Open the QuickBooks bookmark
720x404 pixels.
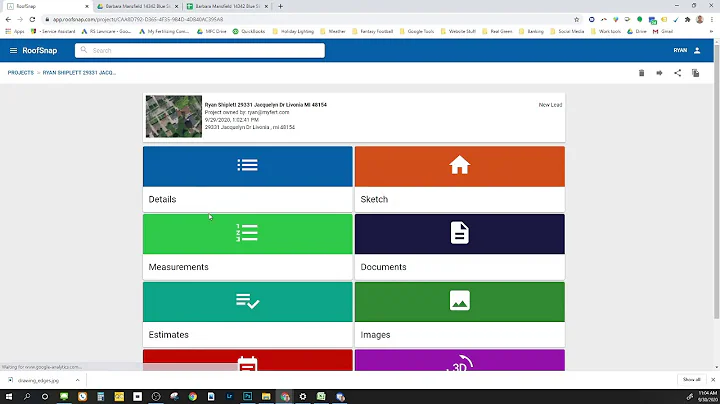pyautogui.click(x=249, y=31)
